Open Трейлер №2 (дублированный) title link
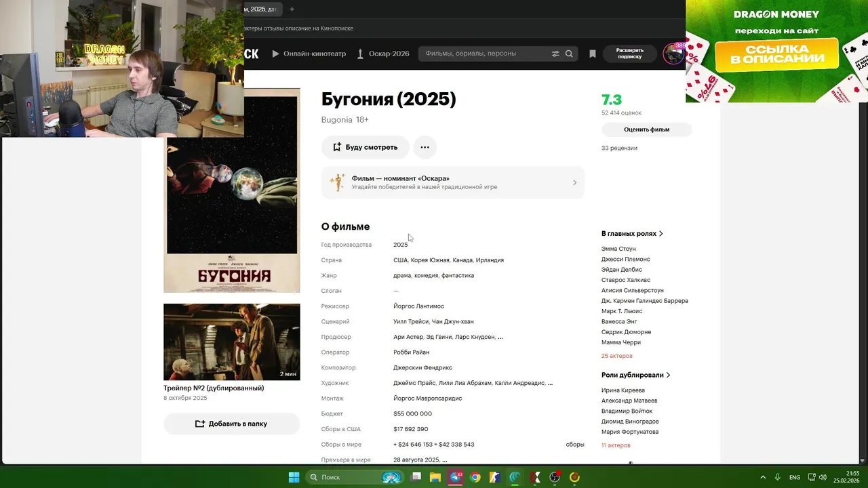The image size is (868, 488). tap(214, 388)
